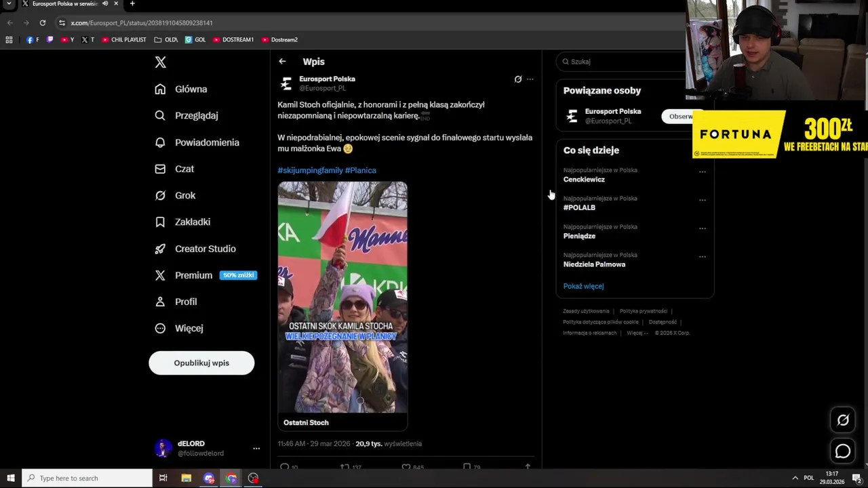Open Twitch bookmark icon
The image size is (868, 488).
[50, 40]
